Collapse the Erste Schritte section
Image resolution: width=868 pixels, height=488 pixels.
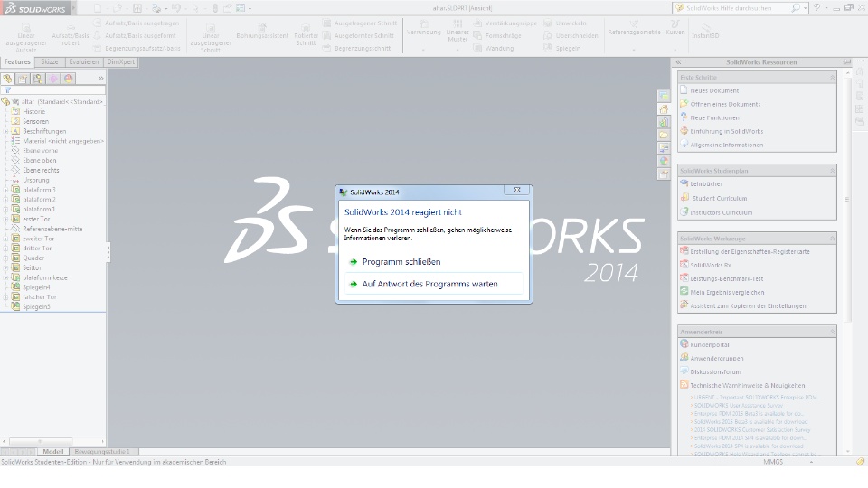click(x=832, y=78)
